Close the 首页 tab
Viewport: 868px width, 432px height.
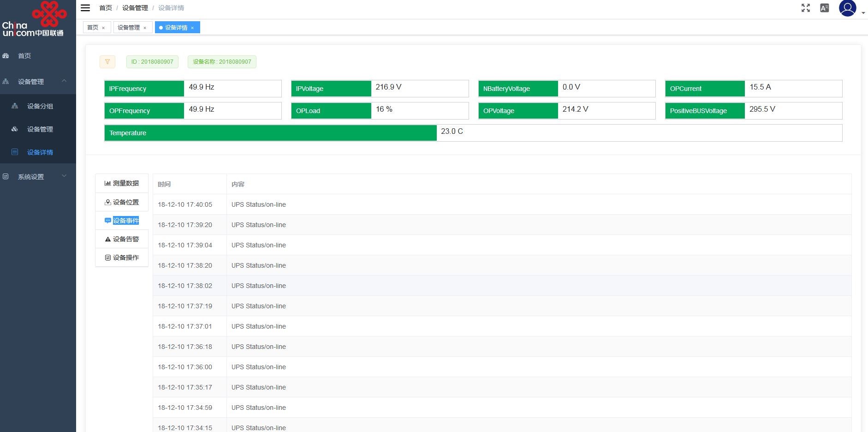(103, 28)
